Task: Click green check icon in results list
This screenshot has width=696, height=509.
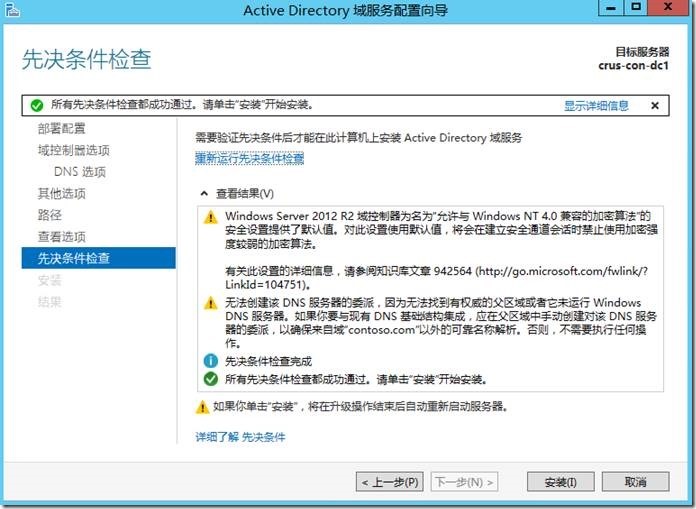Action: [x=210, y=379]
